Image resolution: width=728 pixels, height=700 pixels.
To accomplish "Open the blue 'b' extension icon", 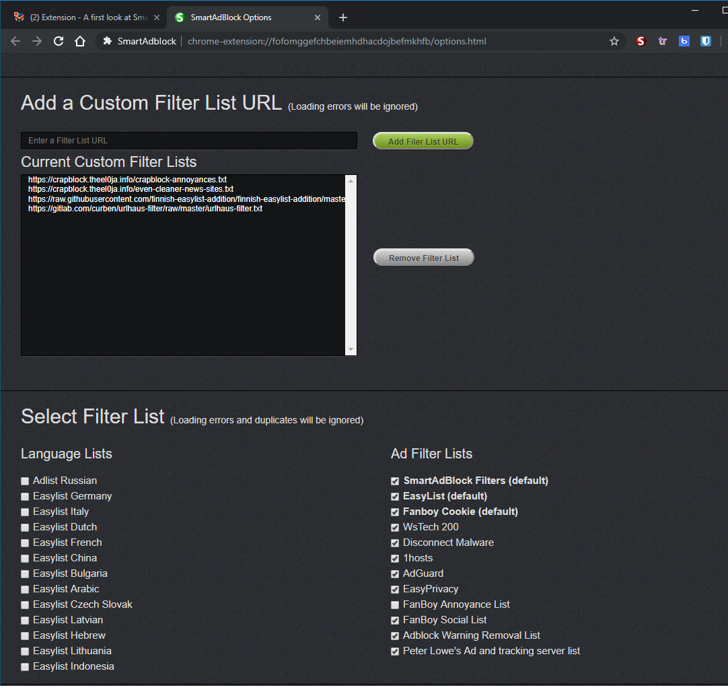I will point(684,41).
